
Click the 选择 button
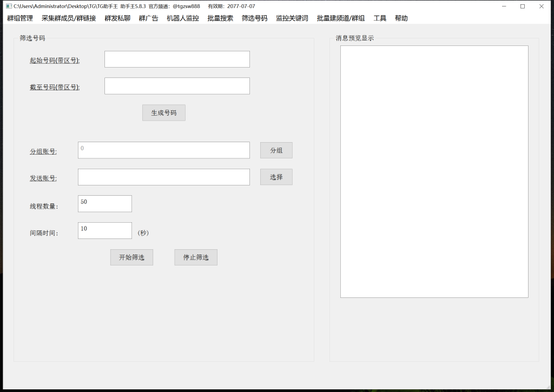point(276,177)
